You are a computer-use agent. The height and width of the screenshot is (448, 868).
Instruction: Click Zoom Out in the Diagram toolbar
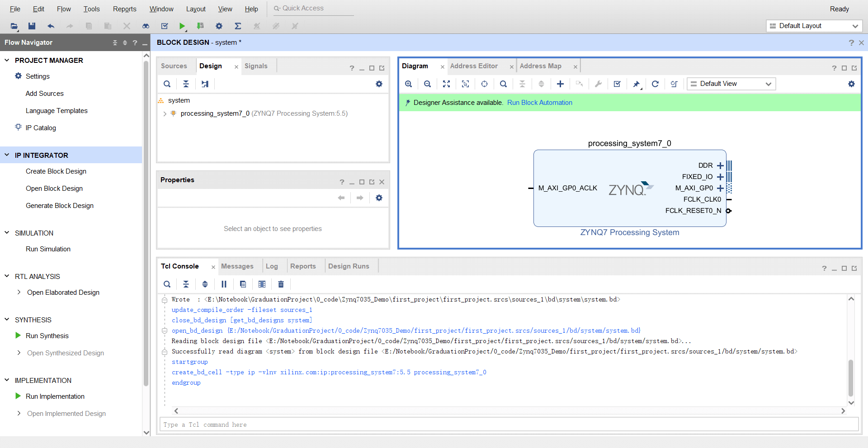pos(427,84)
